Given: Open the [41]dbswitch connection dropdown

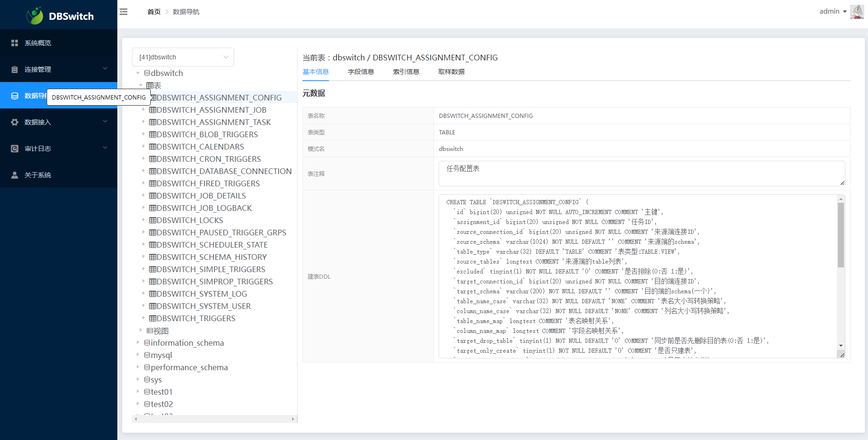Looking at the screenshot, I should click(183, 57).
